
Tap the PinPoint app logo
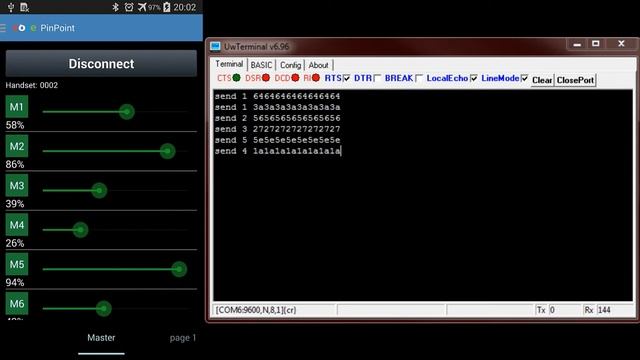(24, 28)
